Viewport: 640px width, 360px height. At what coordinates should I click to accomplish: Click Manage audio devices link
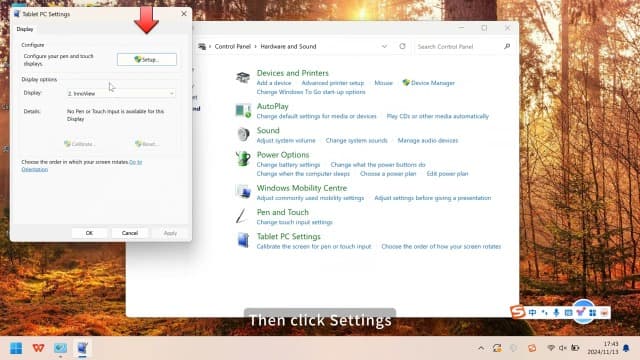(x=428, y=140)
